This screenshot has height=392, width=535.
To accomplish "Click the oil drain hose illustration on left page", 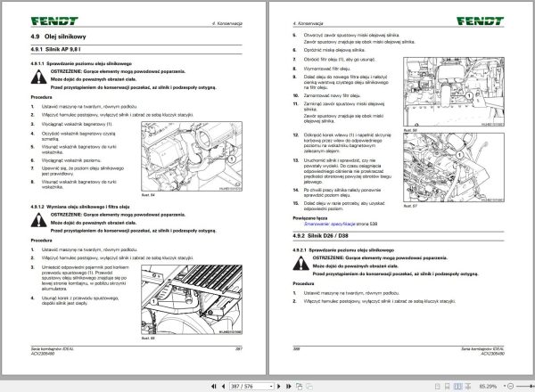I will click(x=192, y=299).
